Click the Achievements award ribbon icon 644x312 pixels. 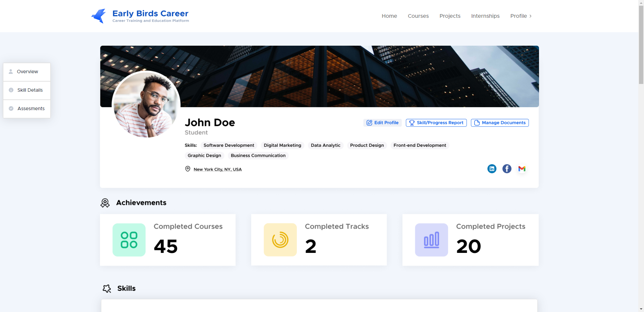[x=105, y=203]
